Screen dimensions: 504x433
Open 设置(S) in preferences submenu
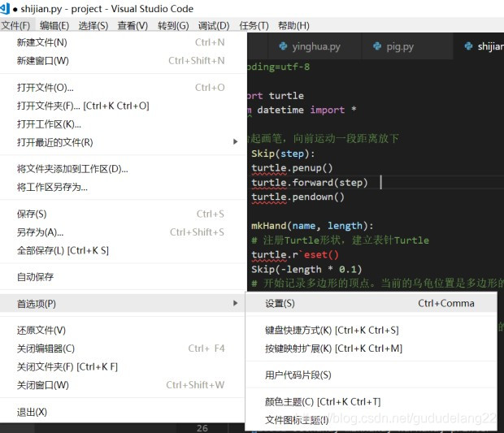tap(371, 304)
